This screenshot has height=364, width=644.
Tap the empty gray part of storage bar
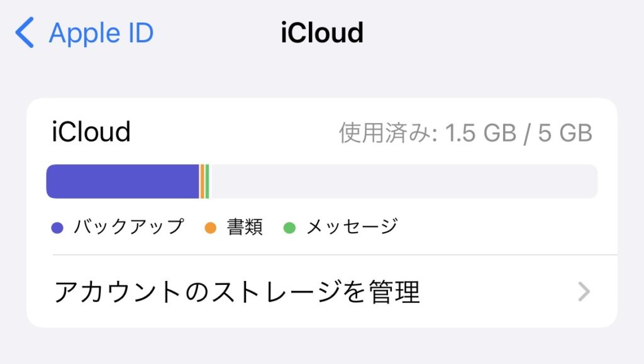pos(402,182)
